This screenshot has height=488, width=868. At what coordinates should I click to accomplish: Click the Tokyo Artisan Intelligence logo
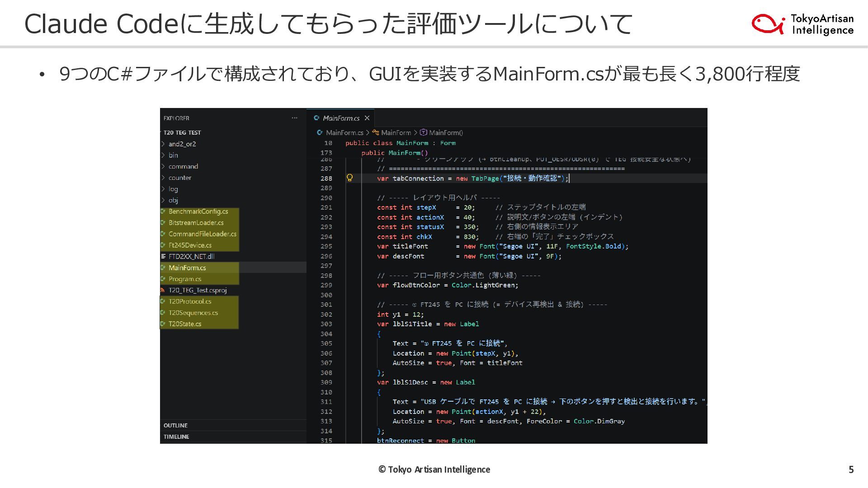click(x=802, y=24)
